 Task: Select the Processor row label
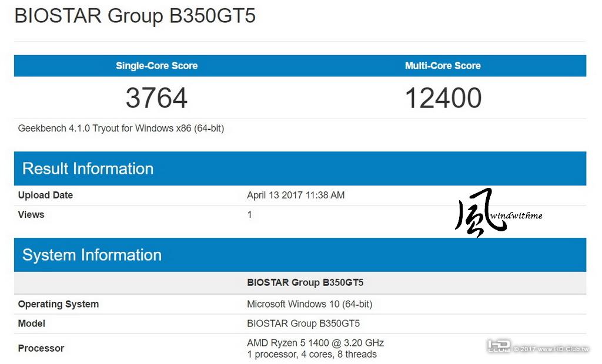pyautogui.click(x=41, y=348)
